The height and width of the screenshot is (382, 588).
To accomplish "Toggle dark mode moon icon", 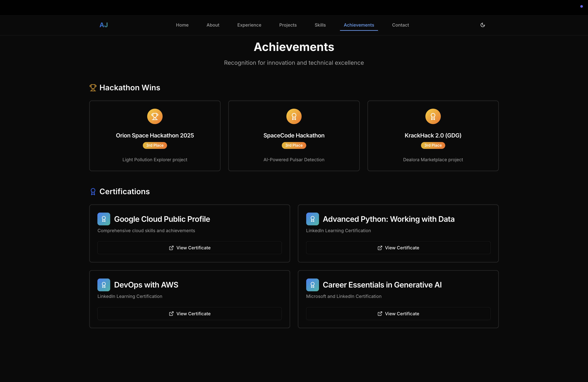I will coord(483,25).
